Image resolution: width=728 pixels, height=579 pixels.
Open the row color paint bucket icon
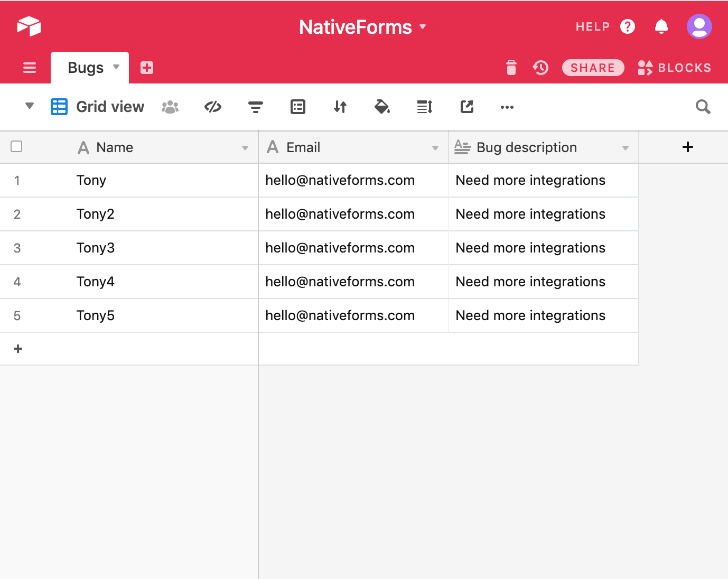pos(382,107)
